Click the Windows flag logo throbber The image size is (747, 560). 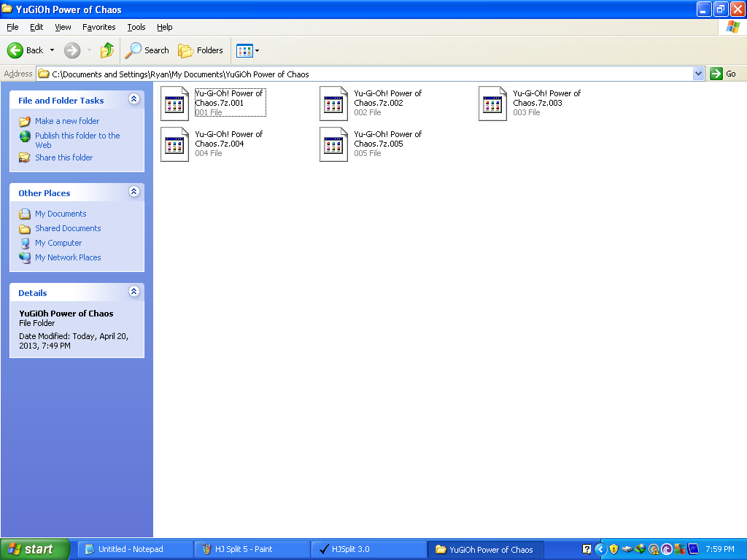tap(732, 27)
